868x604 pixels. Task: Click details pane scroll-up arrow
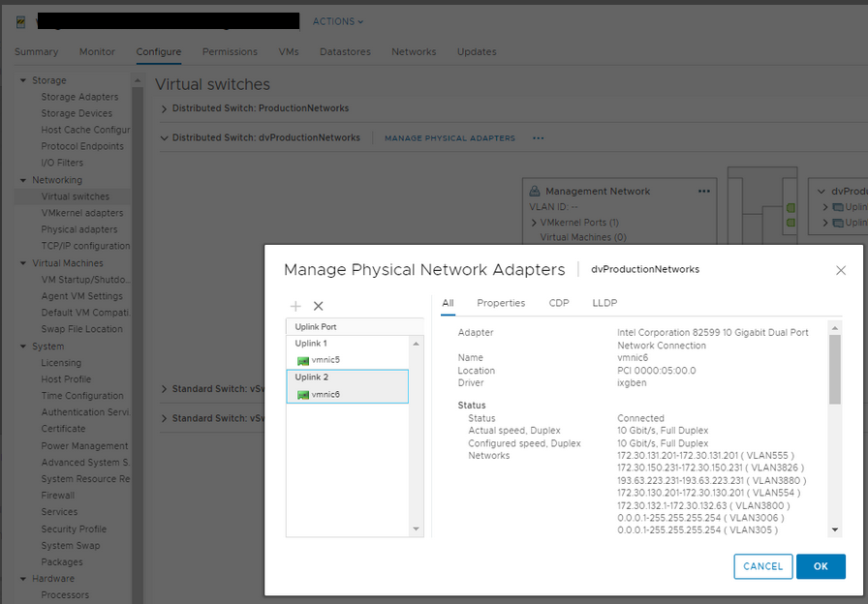pyautogui.click(x=835, y=328)
